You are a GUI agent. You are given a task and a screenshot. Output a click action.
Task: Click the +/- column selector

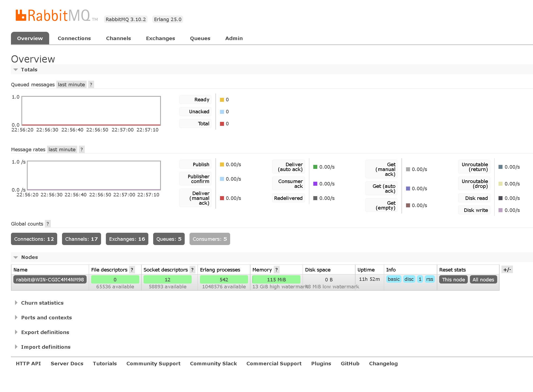click(x=507, y=270)
